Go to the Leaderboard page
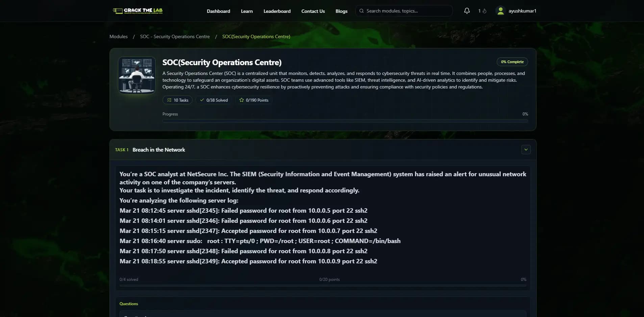The height and width of the screenshot is (317, 644). [277, 11]
